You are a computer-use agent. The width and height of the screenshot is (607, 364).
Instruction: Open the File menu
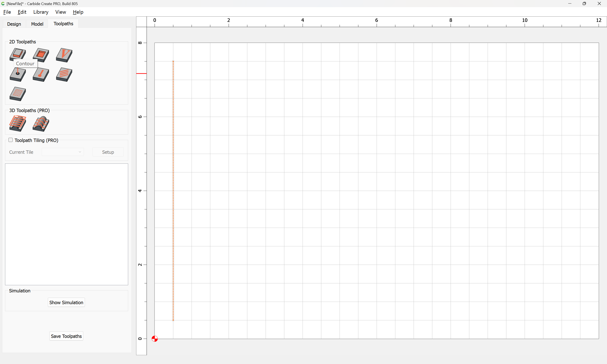tap(7, 12)
